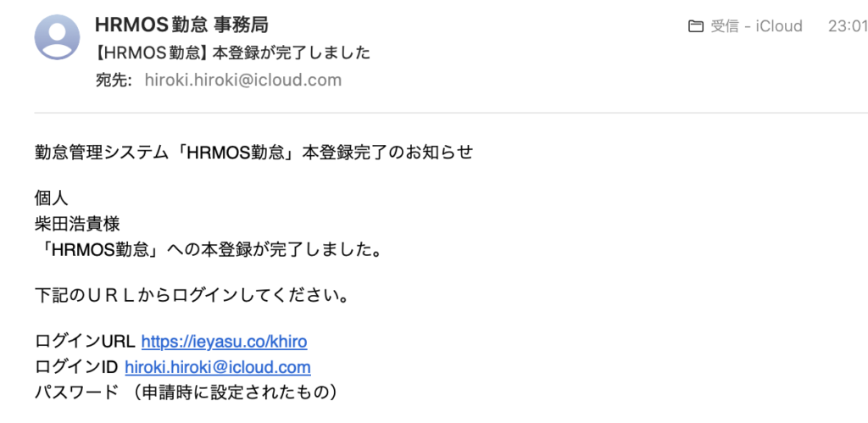Click the mailbox folder icon
This screenshot has width=868, height=423.
pos(695,26)
